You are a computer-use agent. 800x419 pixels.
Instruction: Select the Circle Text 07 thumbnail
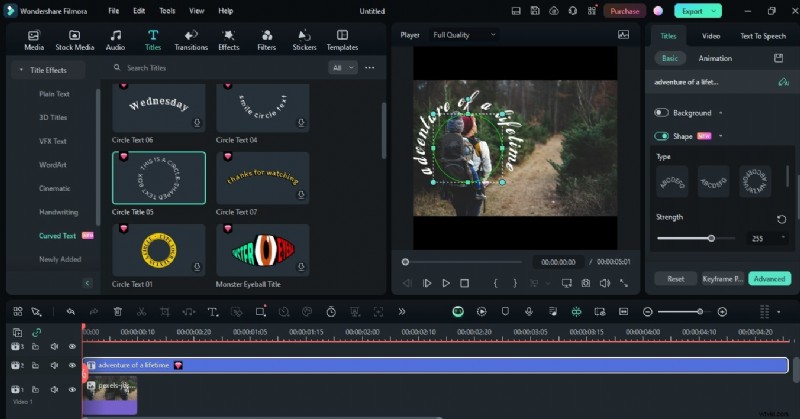tap(263, 178)
